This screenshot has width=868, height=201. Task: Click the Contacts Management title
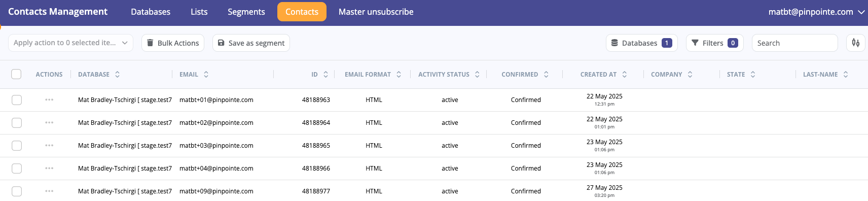click(x=58, y=12)
